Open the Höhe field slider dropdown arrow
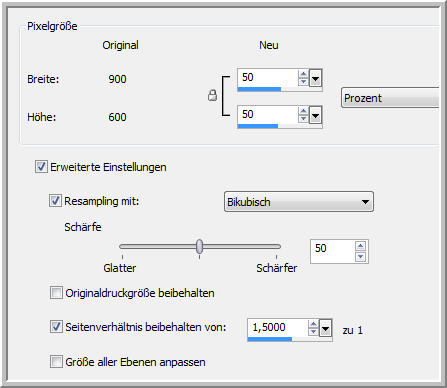Viewport: 447px width, 388px height. point(315,115)
